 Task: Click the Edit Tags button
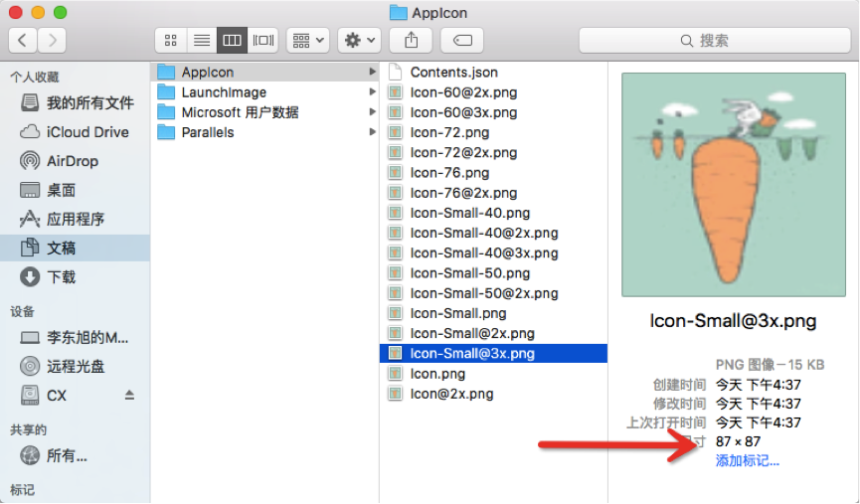tap(461, 40)
